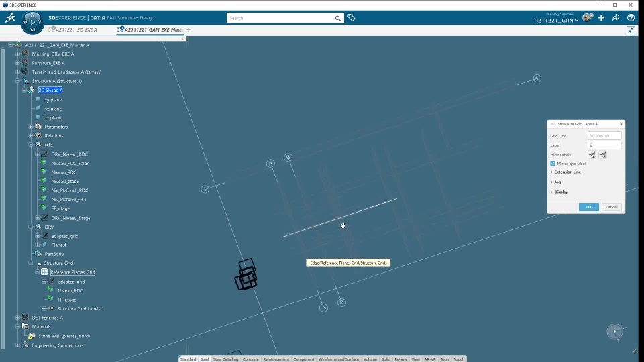Click OK in Structure Grid Labels dialog
Image resolution: width=644 pixels, height=362 pixels.
[588, 207]
